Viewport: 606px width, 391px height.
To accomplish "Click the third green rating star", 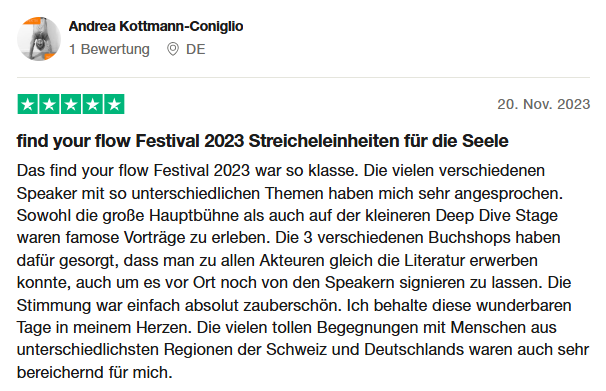I will coord(71,104).
